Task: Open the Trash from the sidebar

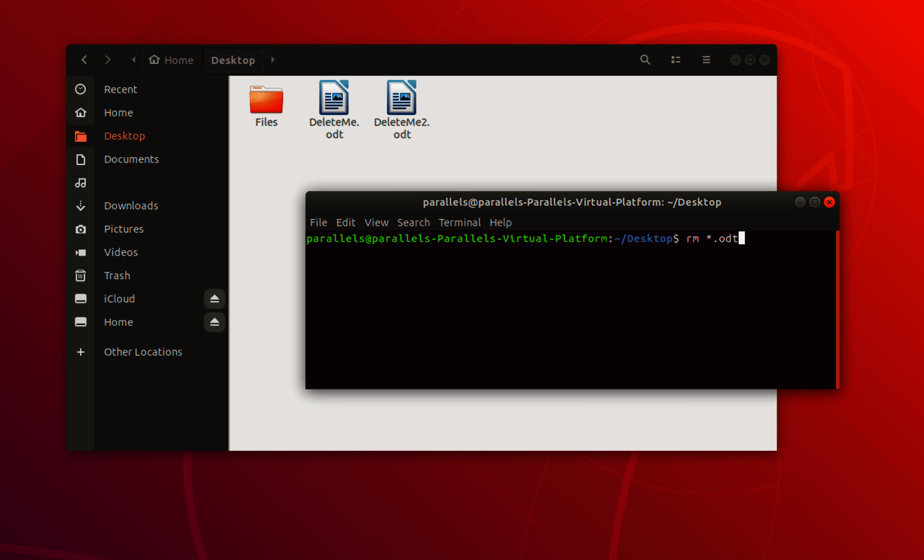Action: 117,275
